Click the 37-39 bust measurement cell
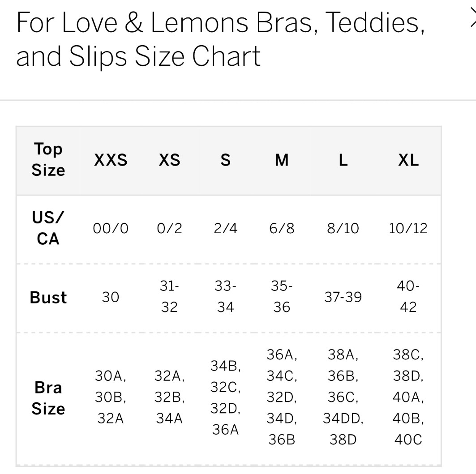This screenshot has width=476, height=474. [x=343, y=297]
